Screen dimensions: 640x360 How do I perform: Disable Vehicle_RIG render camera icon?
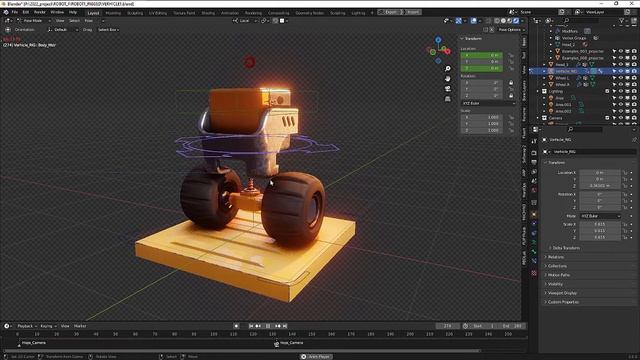point(634,71)
